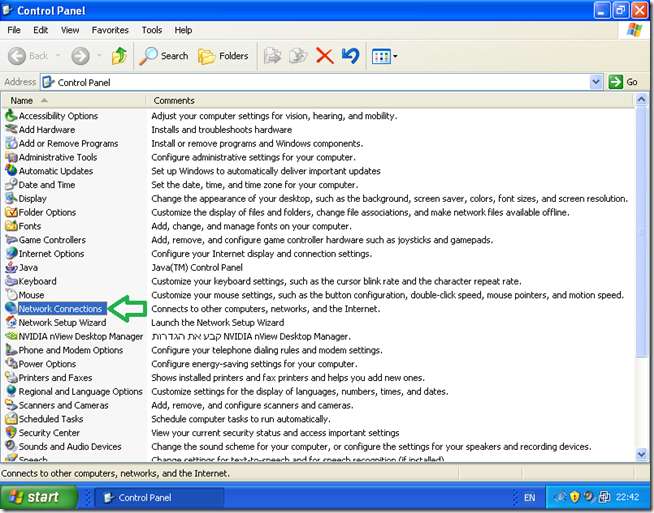Open the Back button history dropdown arrow
This screenshot has width=654, height=513.
(58, 57)
